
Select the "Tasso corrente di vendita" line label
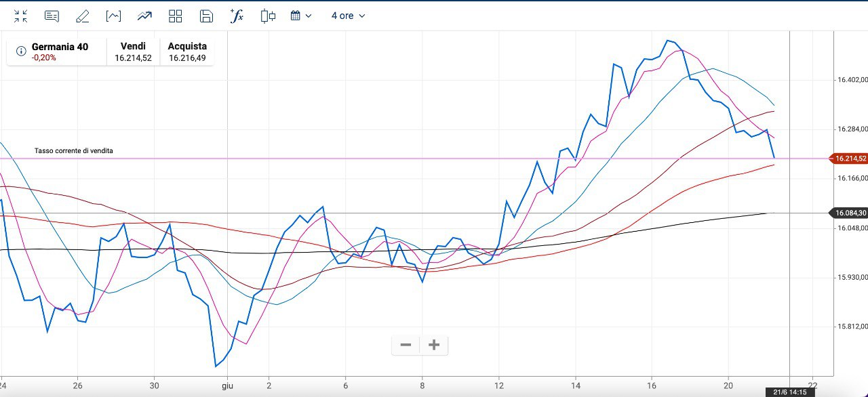click(x=74, y=150)
